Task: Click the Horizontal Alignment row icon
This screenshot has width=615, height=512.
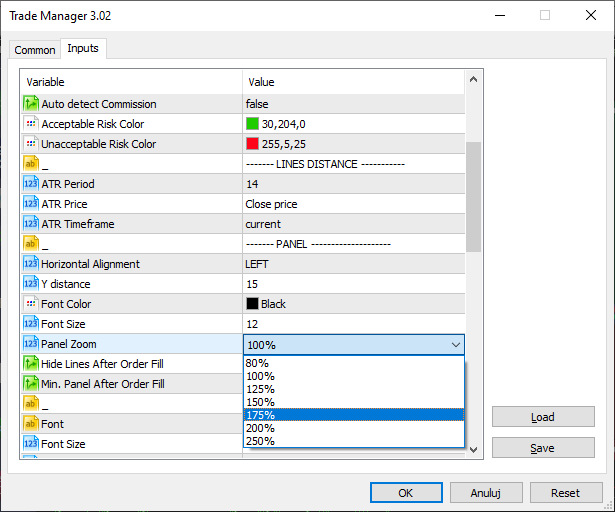Action: (x=30, y=264)
